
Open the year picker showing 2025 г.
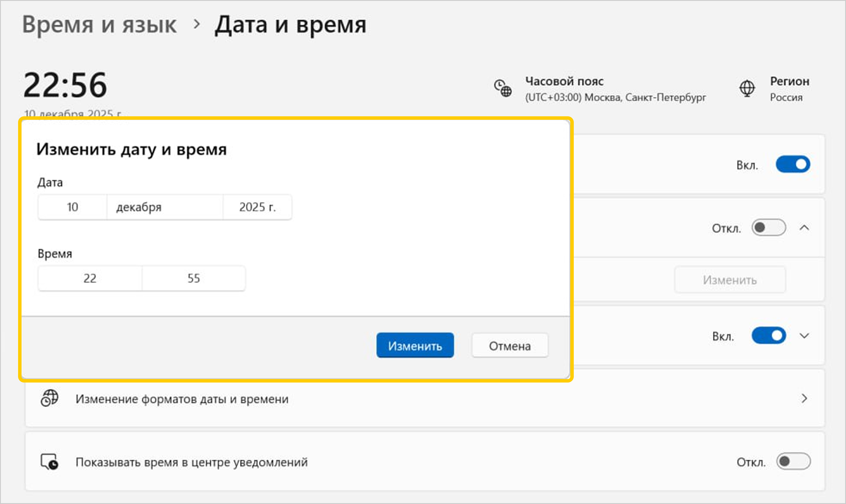pyautogui.click(x=257, y=207)
